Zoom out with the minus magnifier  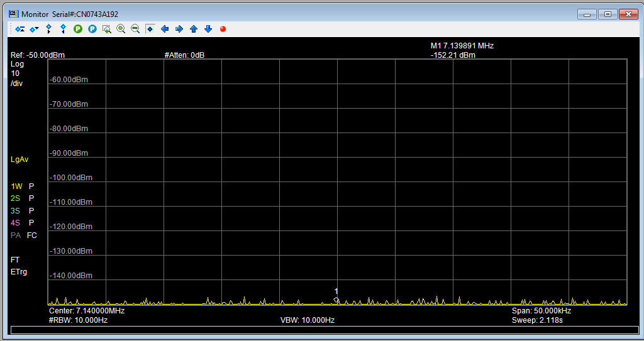click(135, 29)
